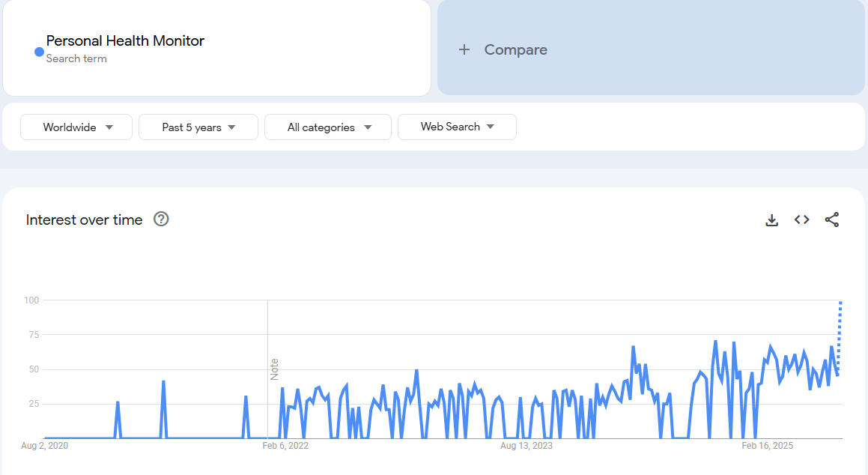The image size is (868, 475).
Task: Open the Worldwide region dropdown
Action: click(x=76, y=127)
